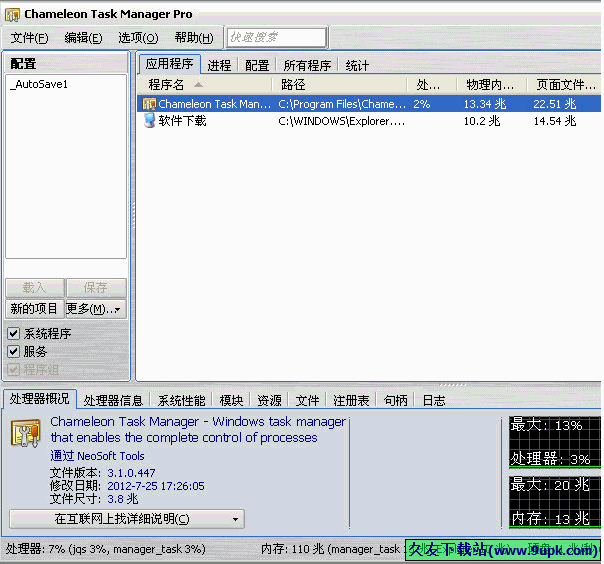Switch to the 应用程序 tab
The width and height of the screenshot is (604, 564).
click(169, 64)
